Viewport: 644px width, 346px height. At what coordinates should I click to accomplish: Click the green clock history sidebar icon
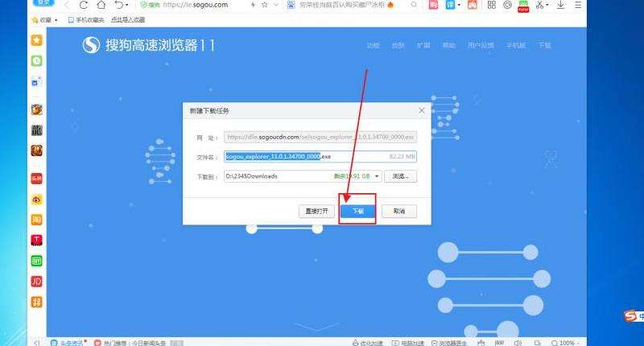[36, 60]
